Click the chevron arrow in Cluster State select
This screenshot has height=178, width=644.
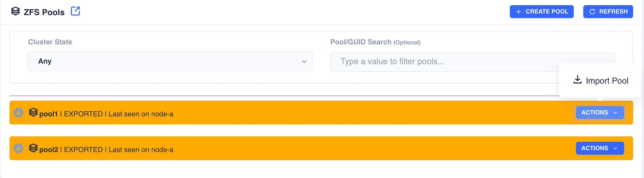(x=304, y=62)
